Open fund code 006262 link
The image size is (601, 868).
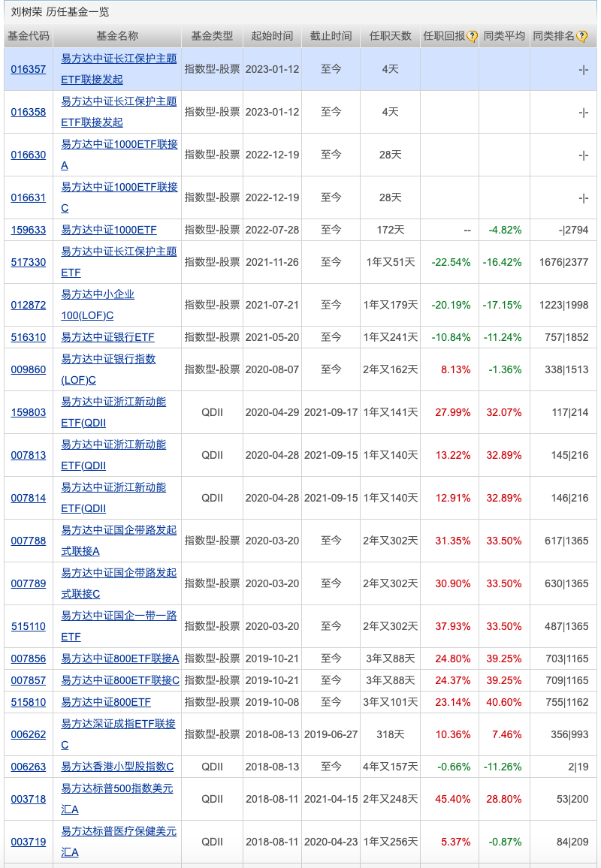(29, 734)
